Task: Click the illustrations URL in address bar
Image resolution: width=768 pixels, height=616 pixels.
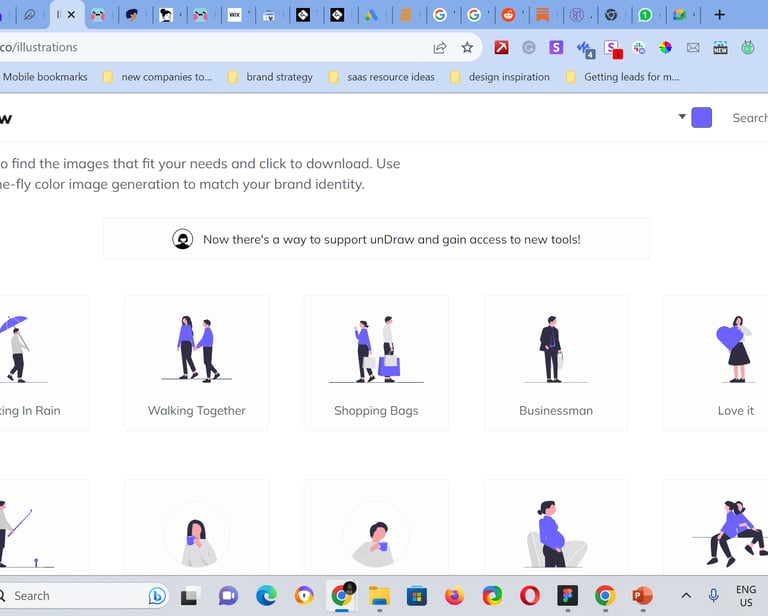Action: 39,47
